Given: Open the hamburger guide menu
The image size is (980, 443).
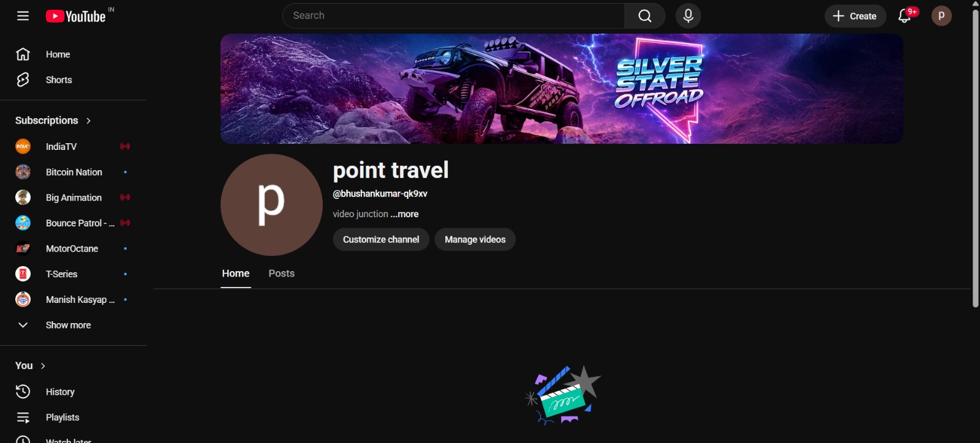Looking at the screenshot, I should coord(23,16).
